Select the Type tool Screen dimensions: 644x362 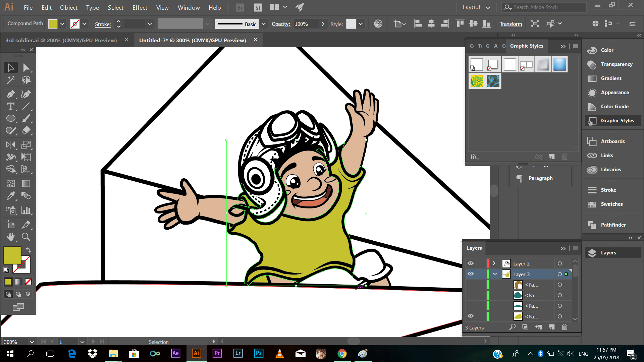[11, 106]
